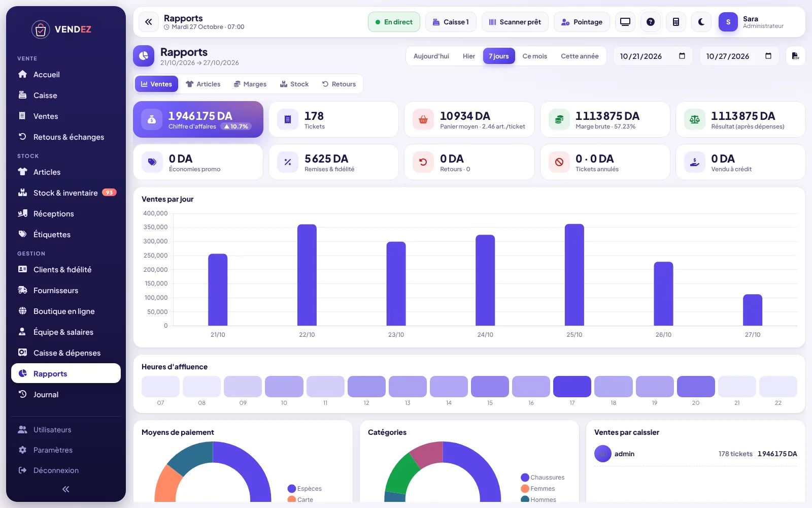Image resolution: width=812 pixels, height=508 pixels.
Task: Open the Pointage button
Action: click(x=582, y=22)
